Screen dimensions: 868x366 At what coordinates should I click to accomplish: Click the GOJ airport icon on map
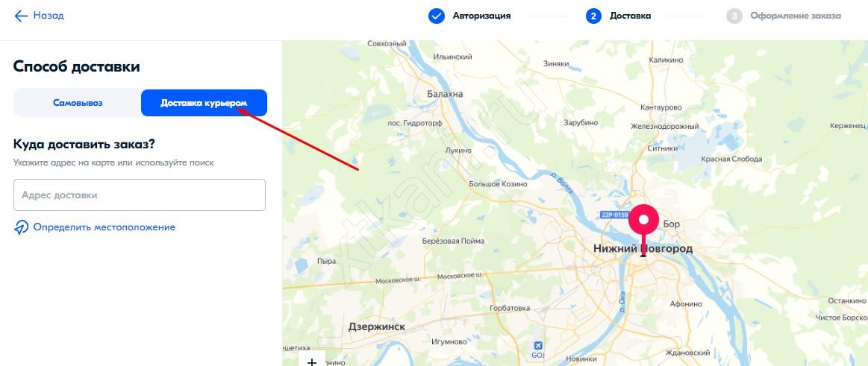point(538,345)
